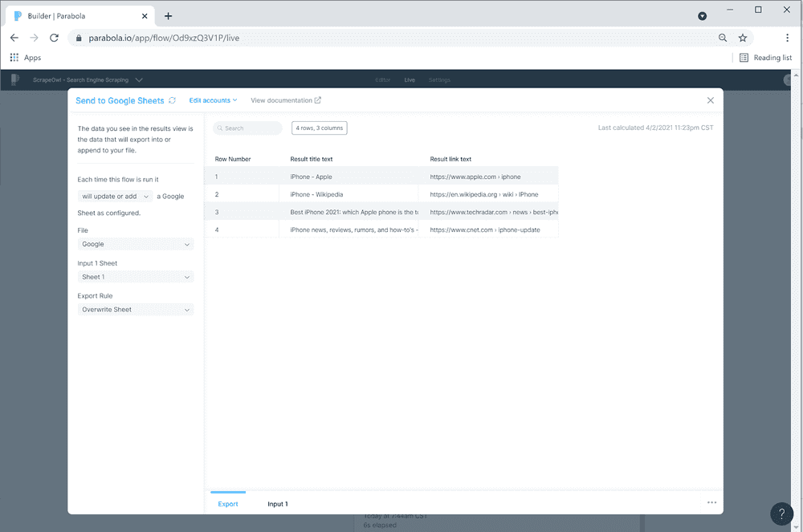The width and height of the screenshot is (803, 532).
Task: Open the Export Rule dropdown
Action: 136,310
